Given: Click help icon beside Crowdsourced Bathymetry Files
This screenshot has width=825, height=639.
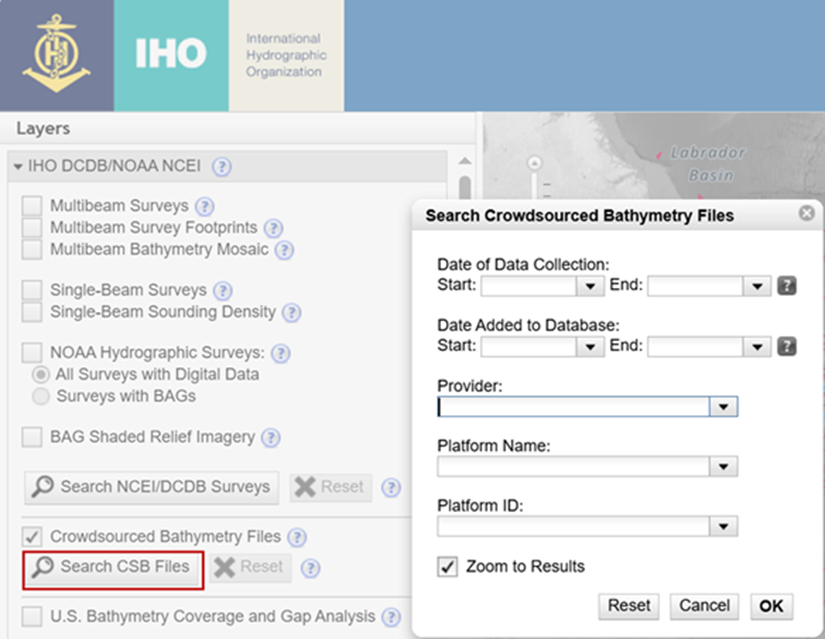Looking at the screenshot, I should click(x=296, y=537).
